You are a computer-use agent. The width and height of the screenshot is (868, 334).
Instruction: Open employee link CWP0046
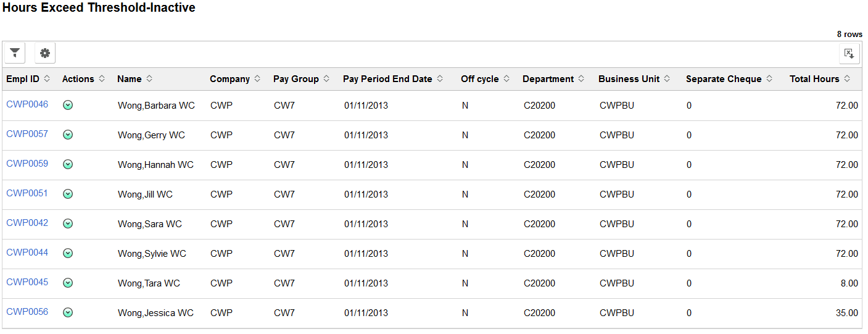click(27, 104)
